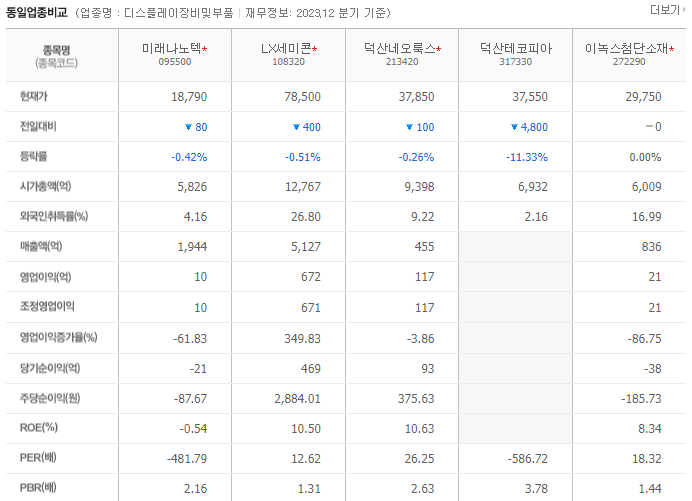The image size is (692, 501).
Task: Open the 미래나노텍 stock page
Action: 171,48
